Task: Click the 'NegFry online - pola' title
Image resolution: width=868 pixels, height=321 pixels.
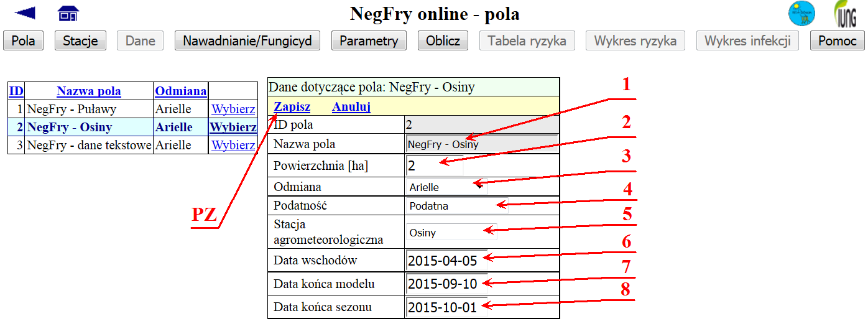Action: tap(435, 14)
